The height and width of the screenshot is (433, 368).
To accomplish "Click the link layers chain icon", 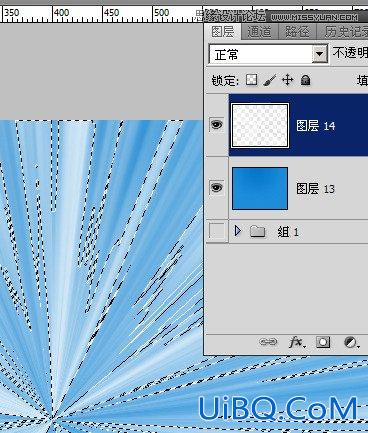I will (268, 342).
